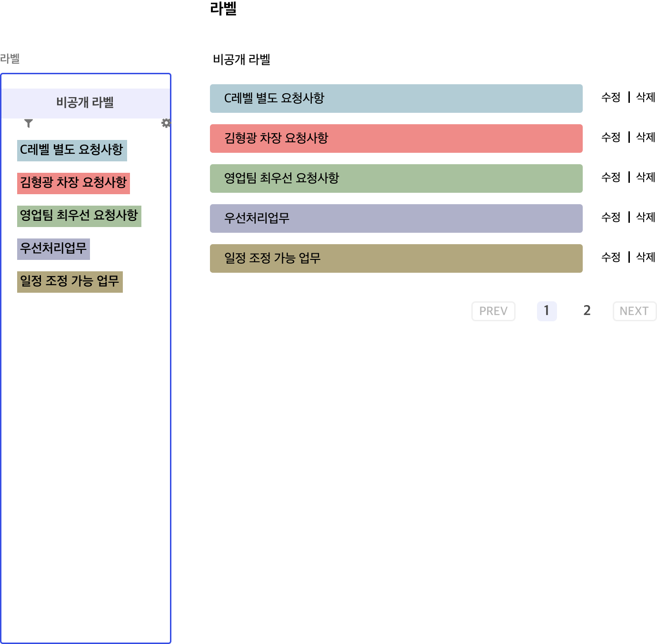Screen dimensions: 657x644
Task: Click sidebar label C레벨 별도 요청사항
Action: (72, 150)
